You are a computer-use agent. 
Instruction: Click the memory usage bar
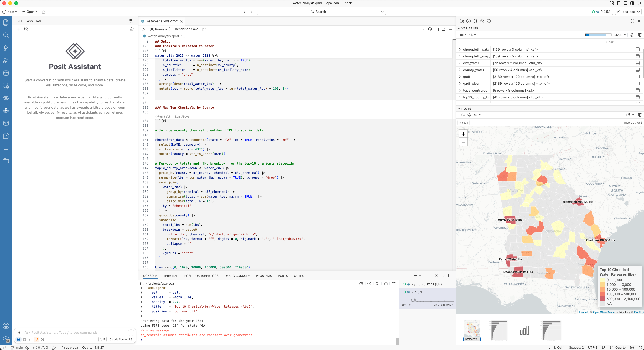pos(599,35)
